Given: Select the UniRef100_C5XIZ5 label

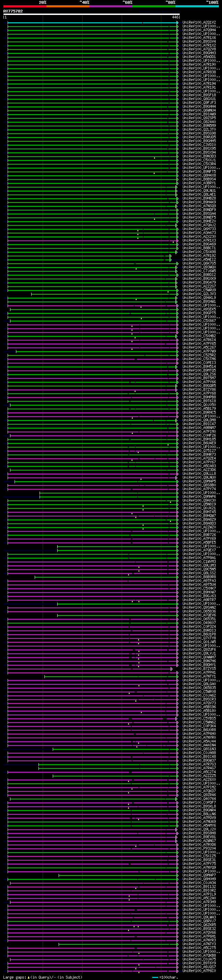Looking at the screenshot, I should coord(199,856).
